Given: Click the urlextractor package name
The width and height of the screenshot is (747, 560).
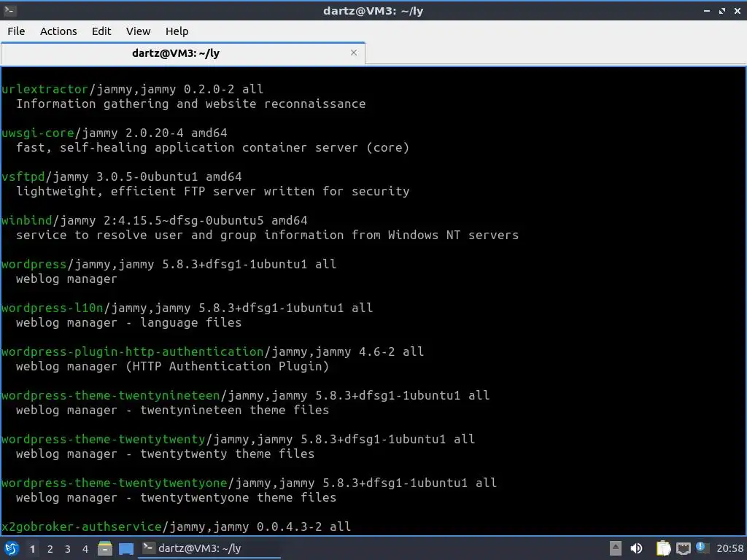Looking at the screenshot, I should (44, 89).
